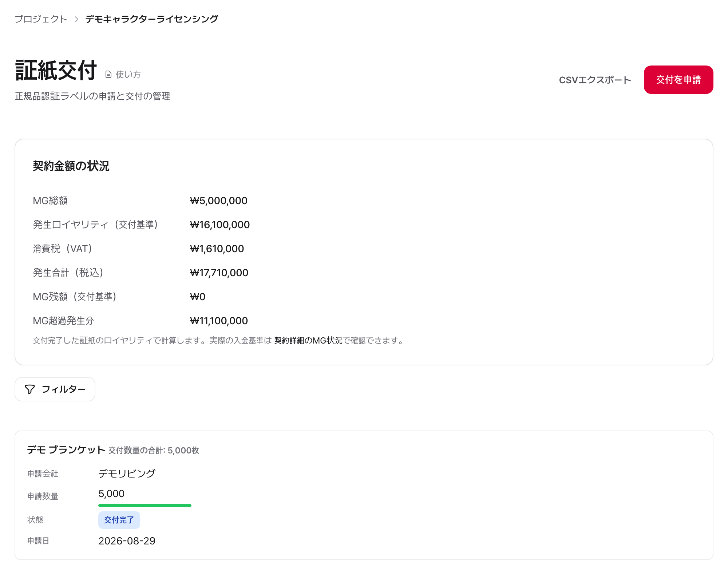Viewport: 728px width, 575px height.
Task: Click the MG超過発生分 label
Action: pos(63,321)
